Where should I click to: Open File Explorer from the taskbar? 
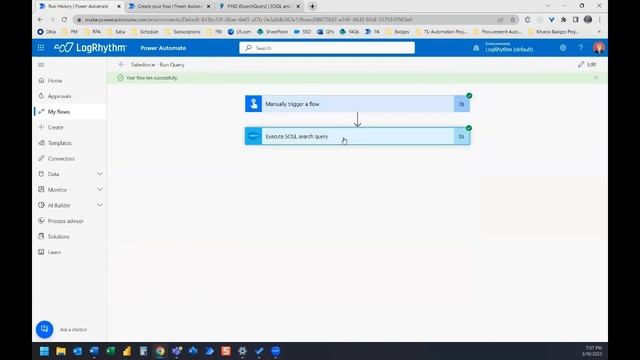(x=61, y=351)
